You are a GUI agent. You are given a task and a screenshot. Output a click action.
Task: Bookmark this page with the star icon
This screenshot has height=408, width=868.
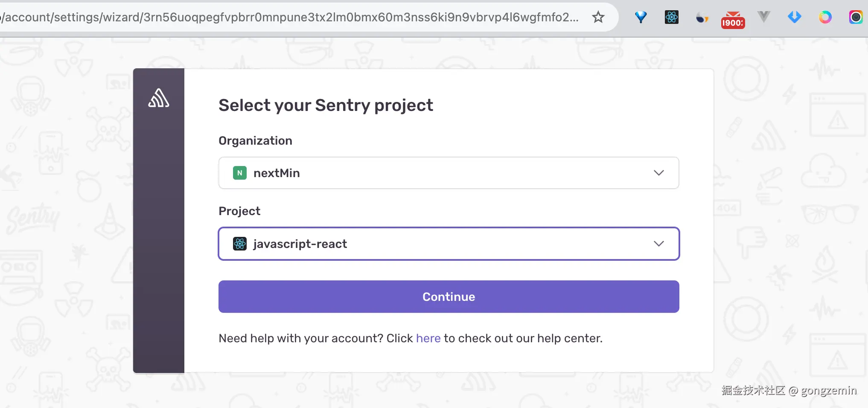click(x=598, y=17)
